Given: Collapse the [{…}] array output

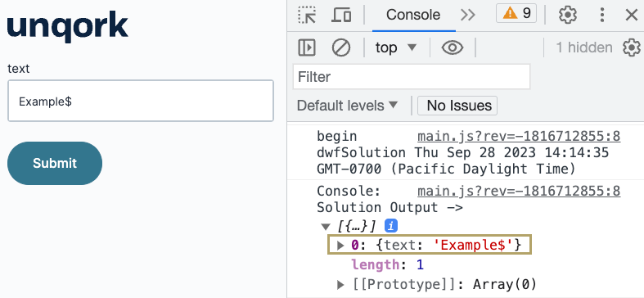Looking at the screenshot, I should [326, 226].
